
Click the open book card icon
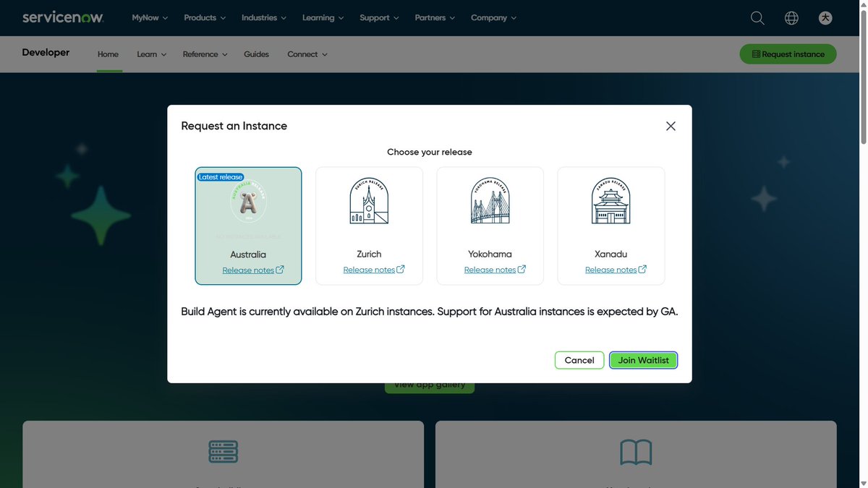coord(636,452)
